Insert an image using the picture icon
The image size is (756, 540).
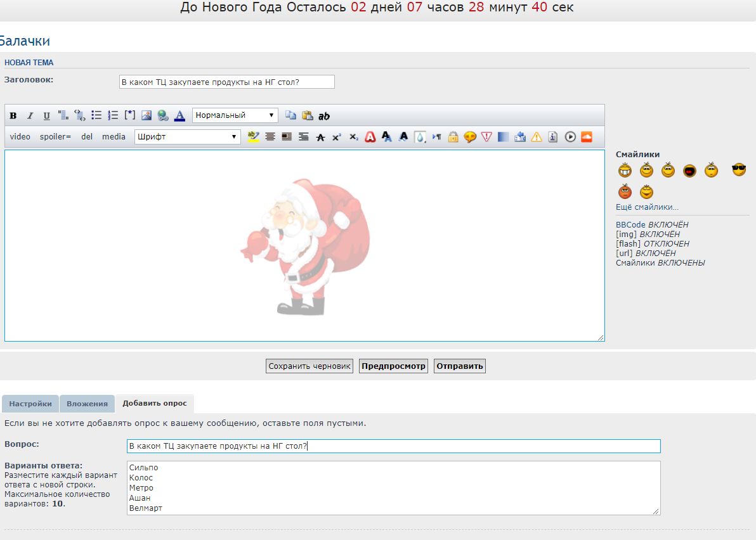coord(147,115)
